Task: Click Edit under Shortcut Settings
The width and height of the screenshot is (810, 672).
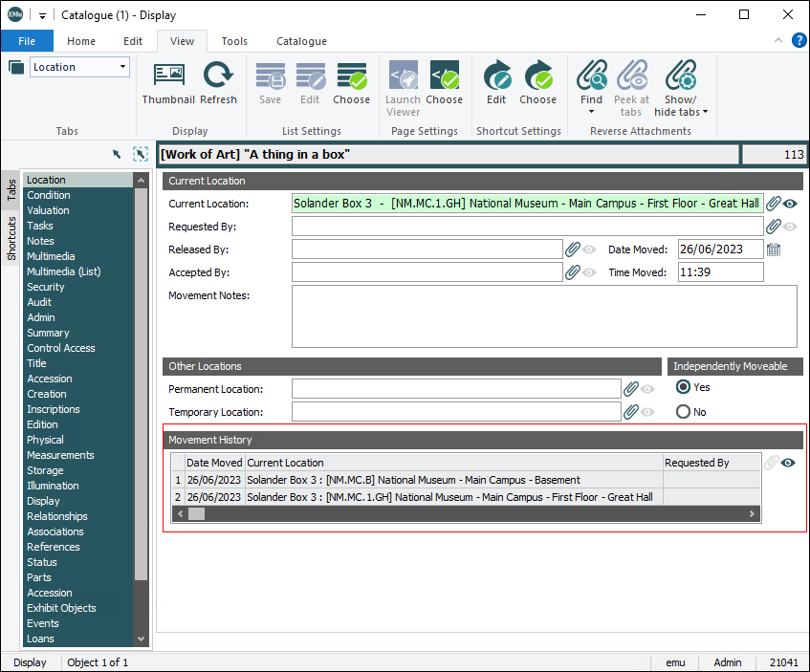Action: [x=496, y=76]
